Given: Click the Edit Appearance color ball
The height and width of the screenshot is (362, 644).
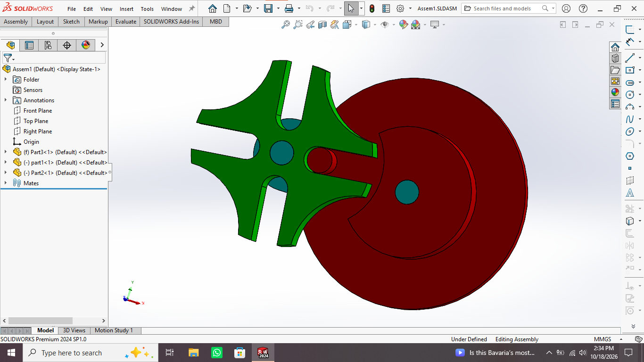Looking at the screenshot, I should pos(403,25).
